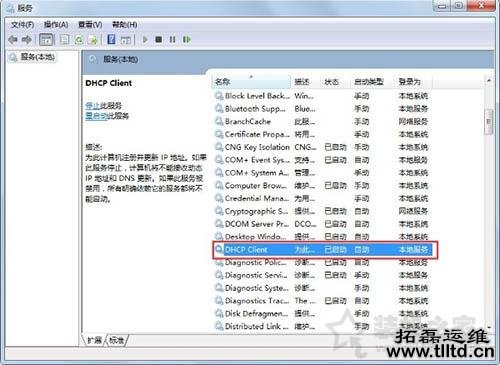
Task: Switch to the 扩展 tab
Action: tap(94, 340)
